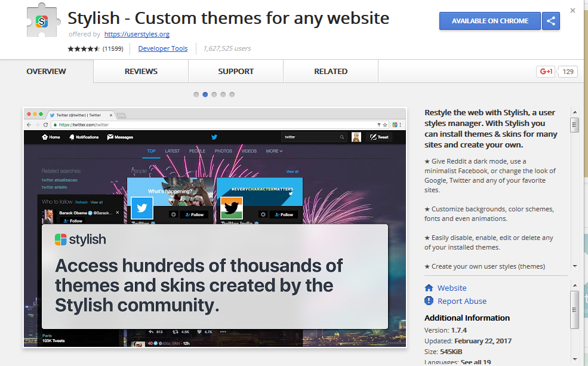Click Messages in the Twitter screenshot
588x366 pixels.
coord(121,137)
